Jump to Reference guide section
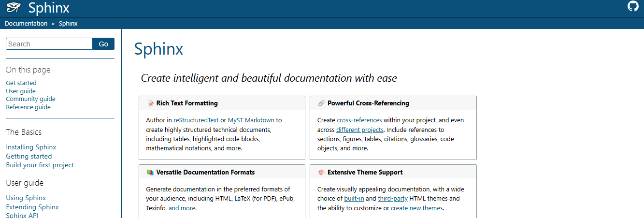 [28, 107]
